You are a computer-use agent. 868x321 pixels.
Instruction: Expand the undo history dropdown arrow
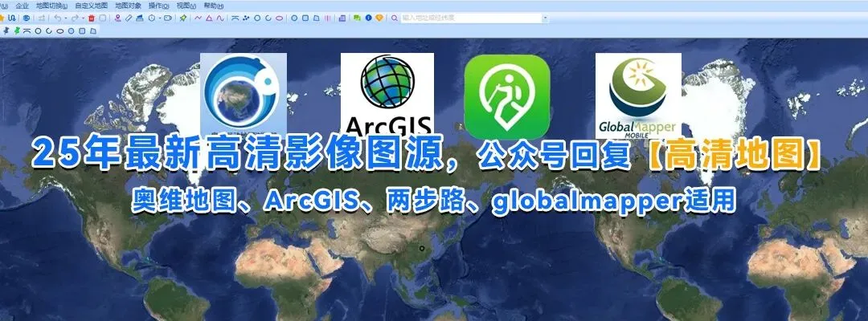(x=66, y=18)
